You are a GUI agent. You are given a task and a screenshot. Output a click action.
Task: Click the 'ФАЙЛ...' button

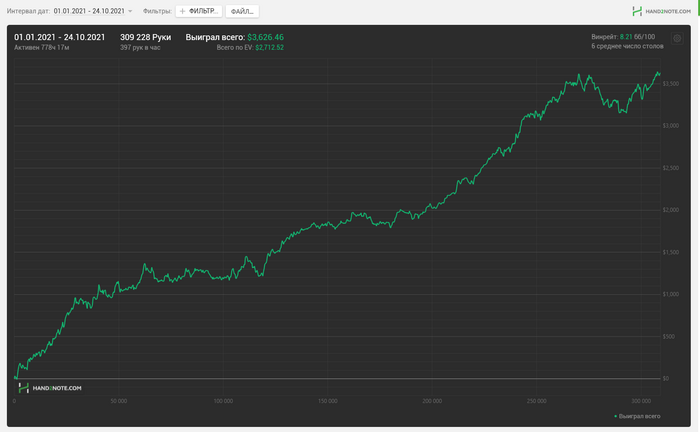click(x=242, y=11)
